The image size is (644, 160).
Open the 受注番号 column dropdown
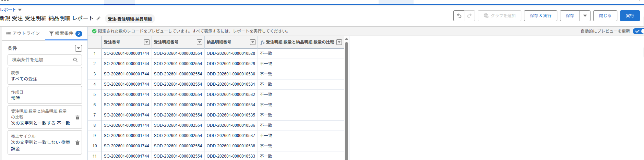147,42
